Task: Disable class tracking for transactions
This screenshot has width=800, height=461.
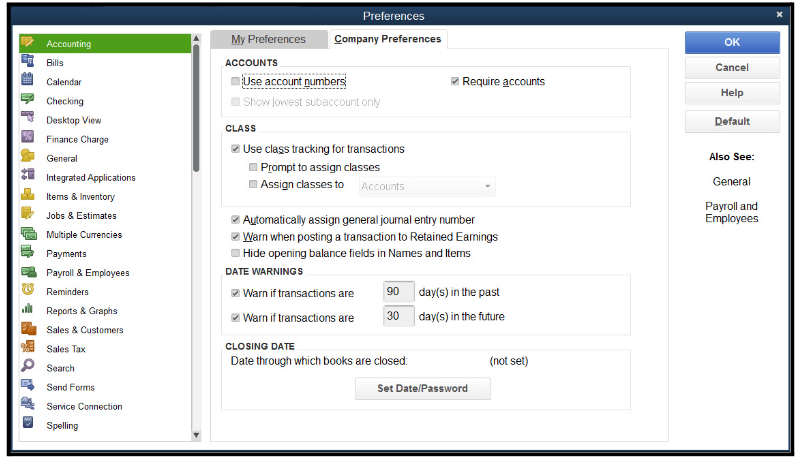Action: tap(235, 149)
